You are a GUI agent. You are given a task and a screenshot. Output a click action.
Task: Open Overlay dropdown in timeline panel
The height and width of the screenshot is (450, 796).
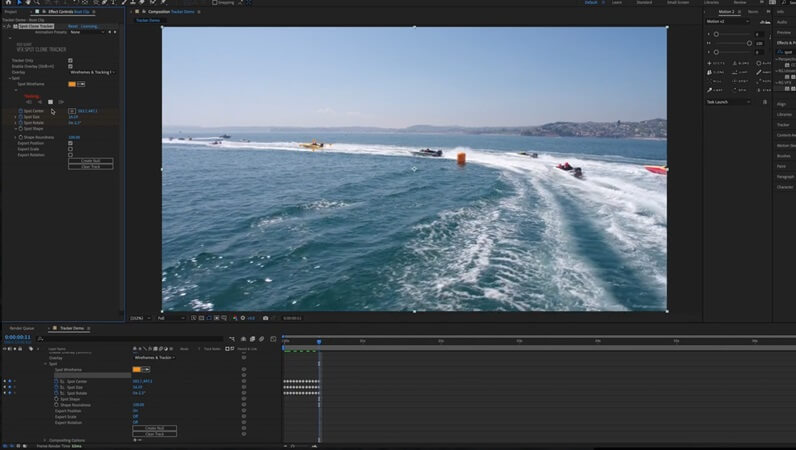tap(154, 358)
